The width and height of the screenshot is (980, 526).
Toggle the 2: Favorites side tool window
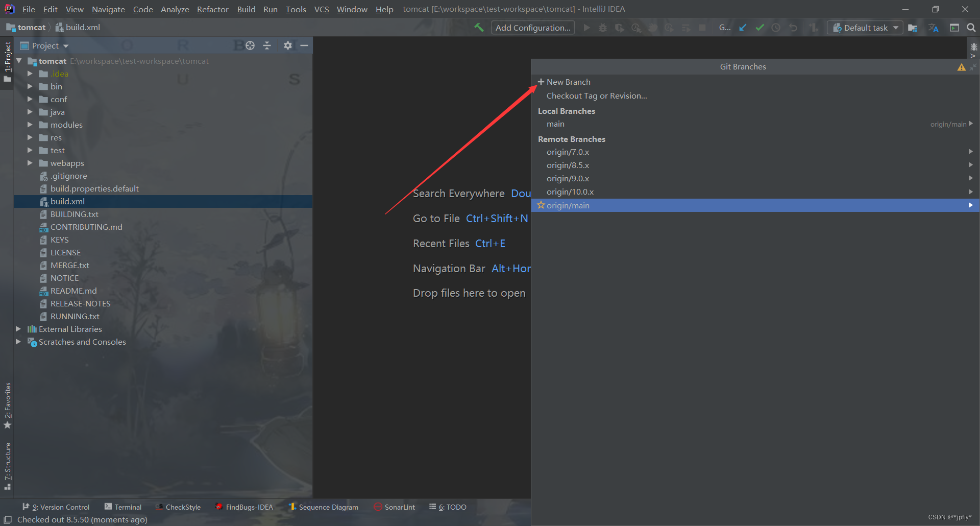tap(7, 405)
